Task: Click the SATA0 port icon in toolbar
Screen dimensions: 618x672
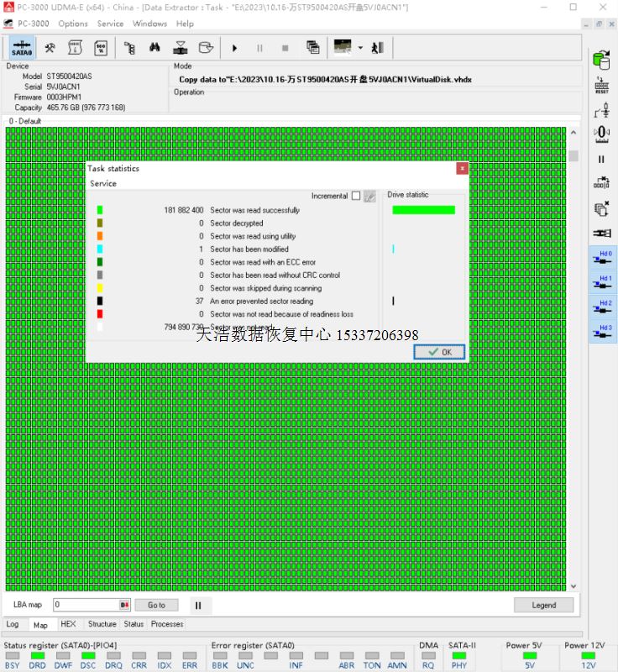Action: point(22,48)
